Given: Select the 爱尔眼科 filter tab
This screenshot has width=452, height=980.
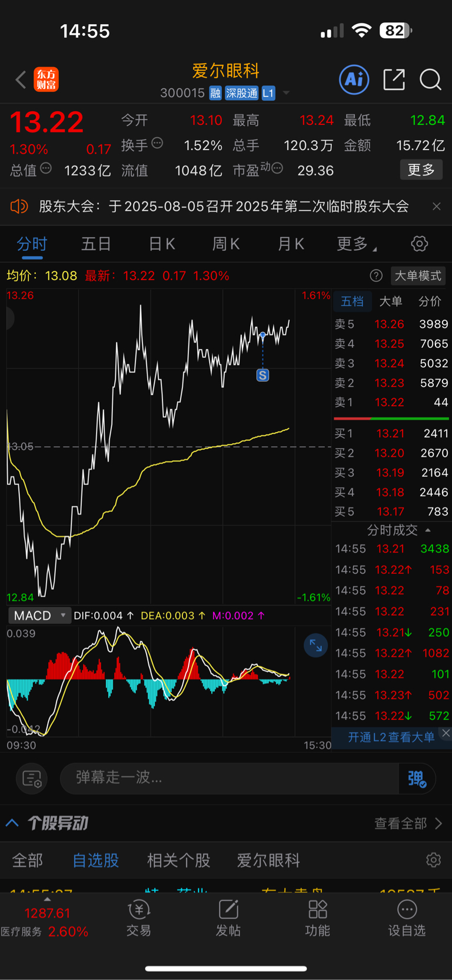Looking at the screenshot, I should (x=268, y=860).
